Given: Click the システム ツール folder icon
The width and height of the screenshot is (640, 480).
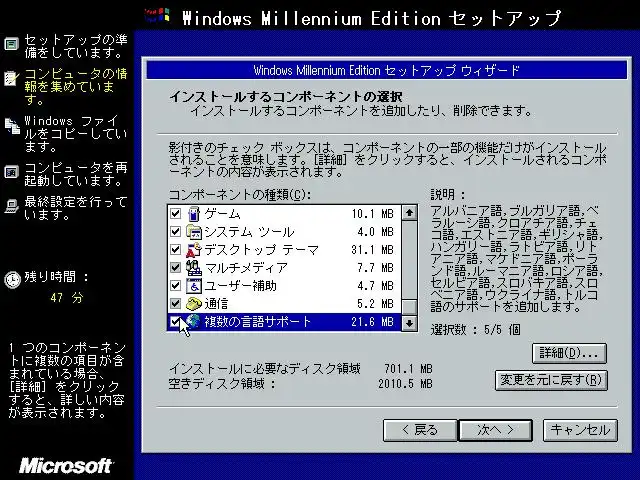Looking at the screenshot, I should [194, 232].
